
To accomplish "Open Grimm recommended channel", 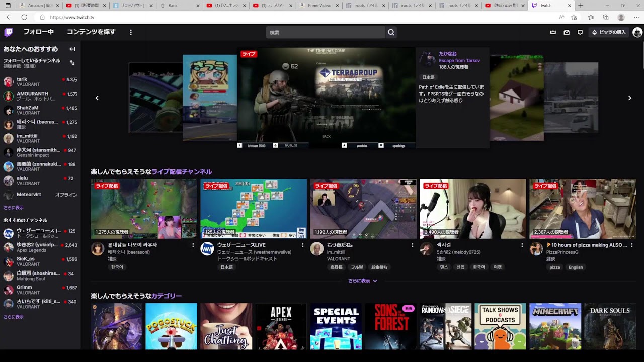I will tap(40, 290).
